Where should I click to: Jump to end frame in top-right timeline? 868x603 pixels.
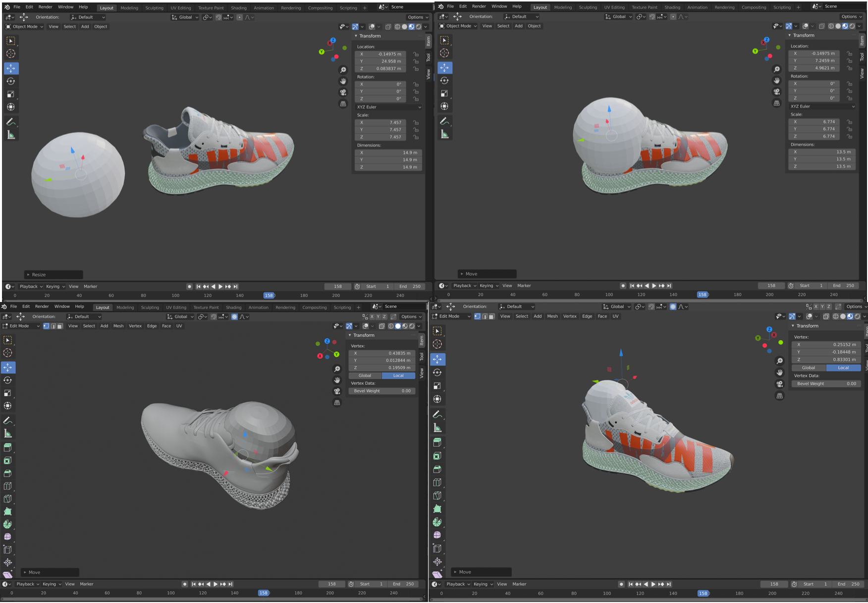pyautogui.click(x=669, y=286)
